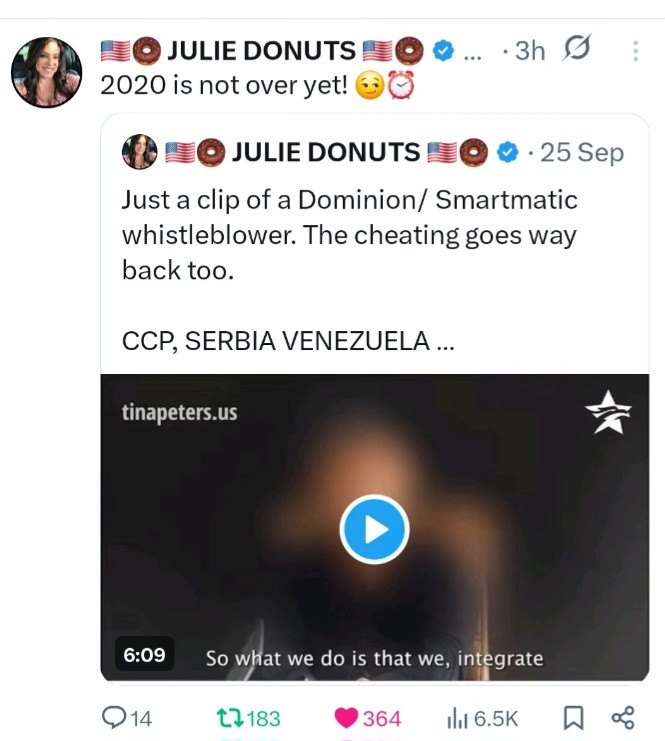Click the verified badge in the quoted tweet
The height and width of the screenshot is (741, 665).
508,152
